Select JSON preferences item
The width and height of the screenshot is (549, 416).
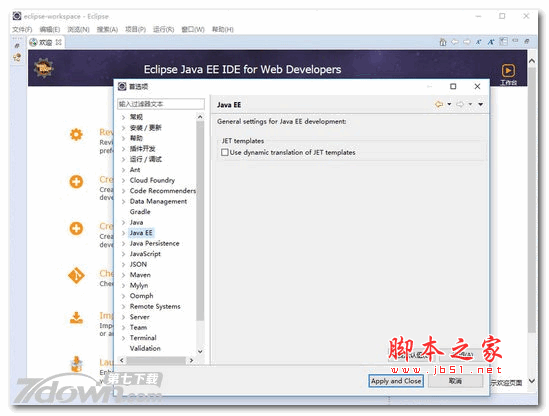(138, 264)
